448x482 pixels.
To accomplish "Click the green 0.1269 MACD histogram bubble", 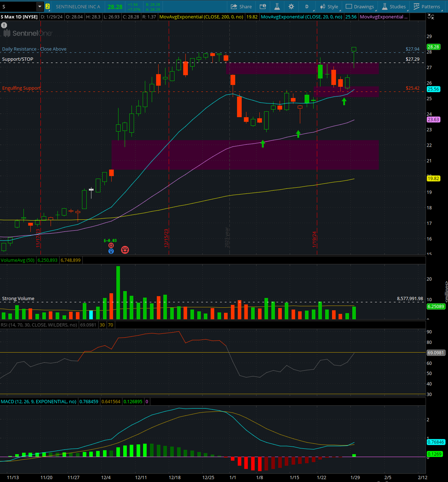I will tap(434, 454).
